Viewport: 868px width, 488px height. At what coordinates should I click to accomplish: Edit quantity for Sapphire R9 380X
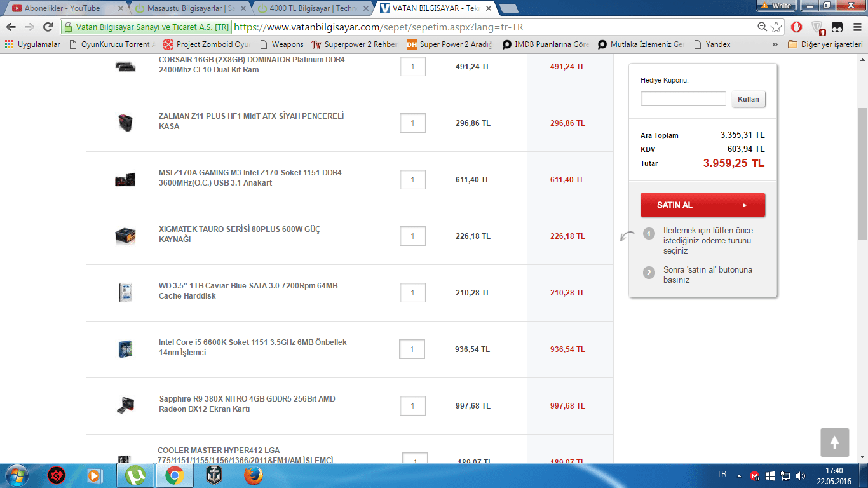point(412,406)
